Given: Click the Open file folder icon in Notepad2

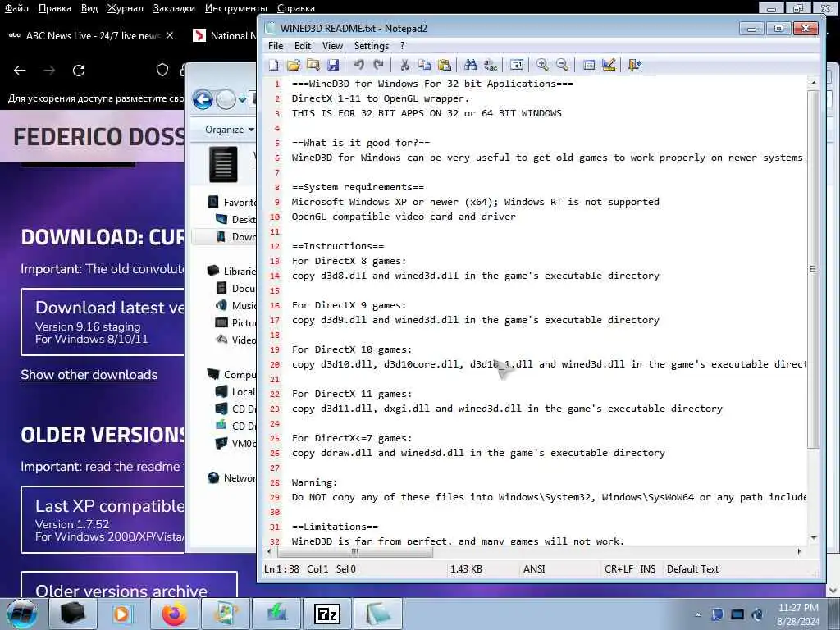Looking at the screenshot, I should click(x=293, y=65).
